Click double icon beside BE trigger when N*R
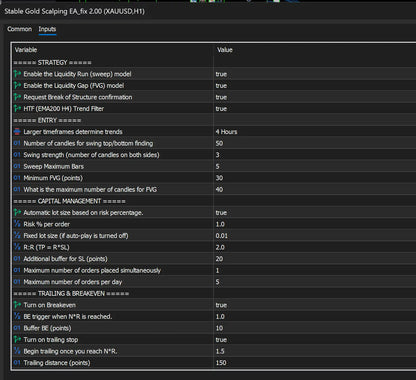Screen dimensions: 416x380 17,317
